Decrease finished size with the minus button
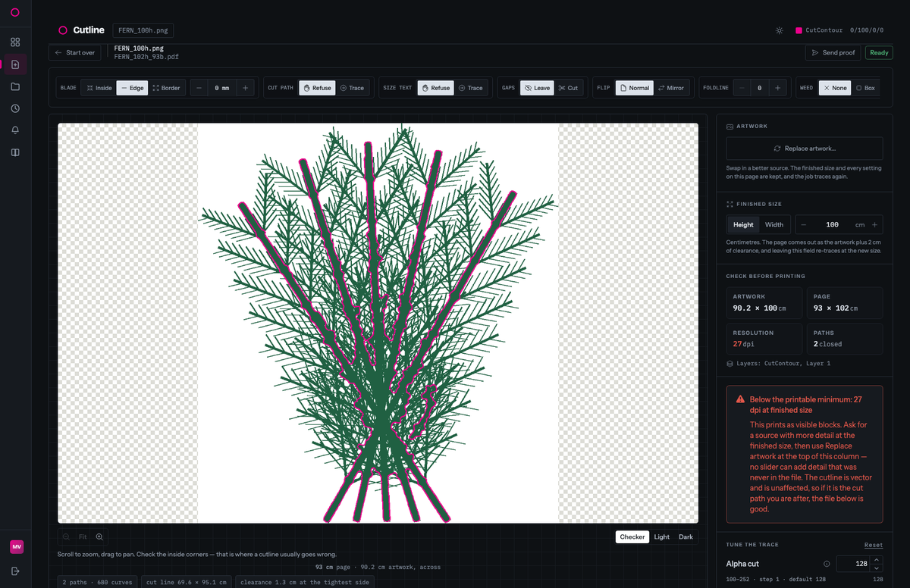Screen dimensions: 910x588 [x=802, y=225]
